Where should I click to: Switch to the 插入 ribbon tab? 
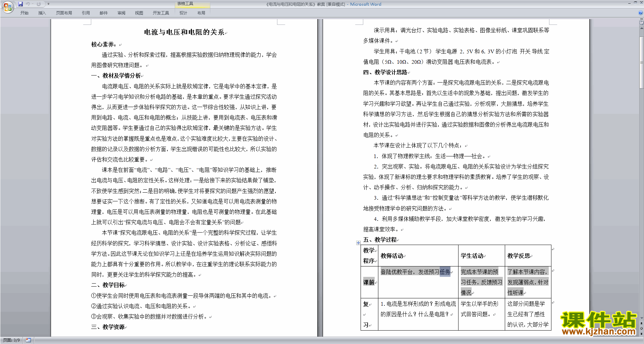point(42,13)
